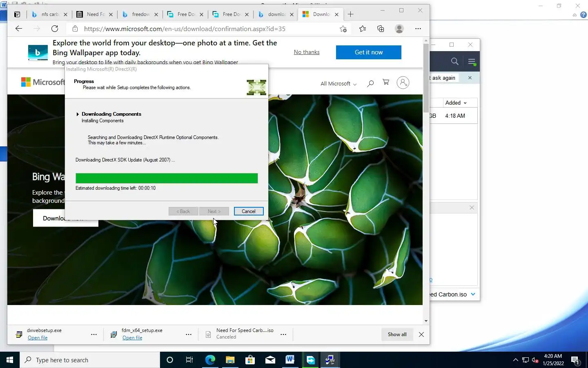Open Word help question mark icon
This screenshot has height=368, width=588.
584,15
